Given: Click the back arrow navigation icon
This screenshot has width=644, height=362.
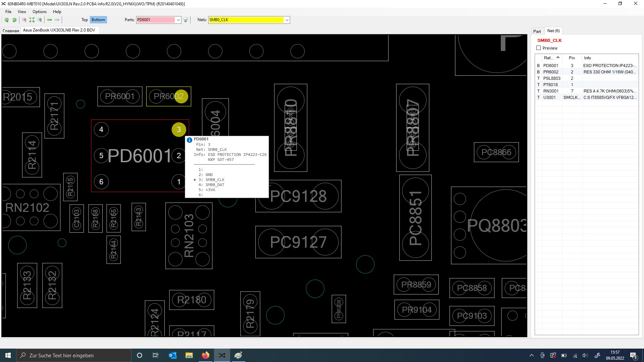Looking at the screenshot, I should point(49,20).
